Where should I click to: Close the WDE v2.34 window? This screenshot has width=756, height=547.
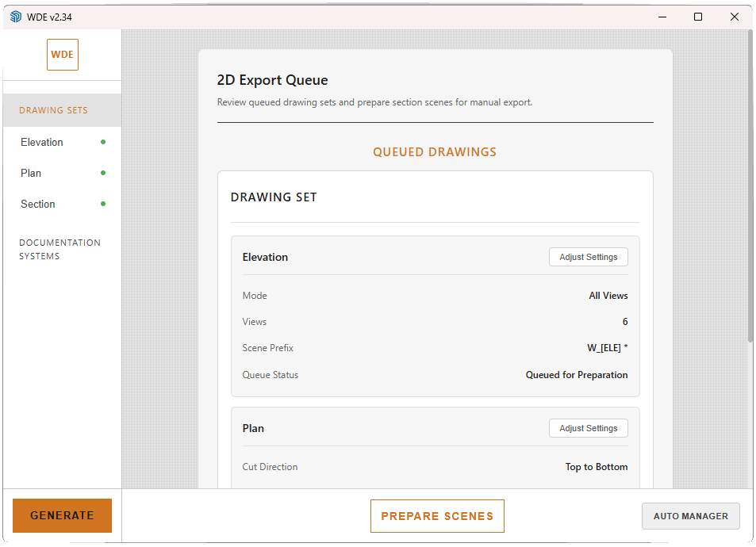point(735,17)
